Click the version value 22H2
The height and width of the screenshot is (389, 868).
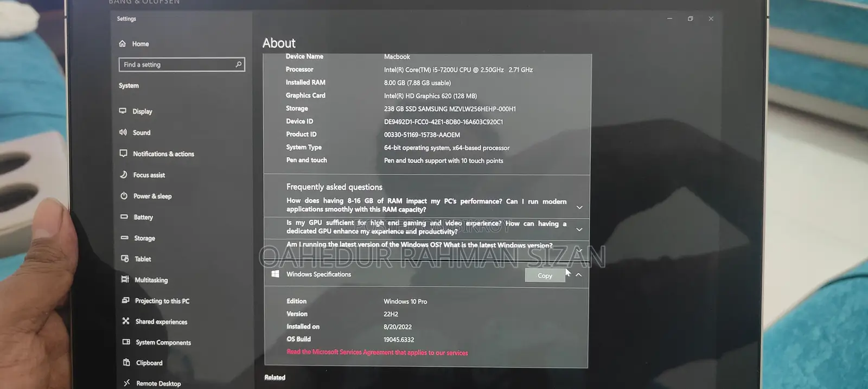(x=391, y=314)
